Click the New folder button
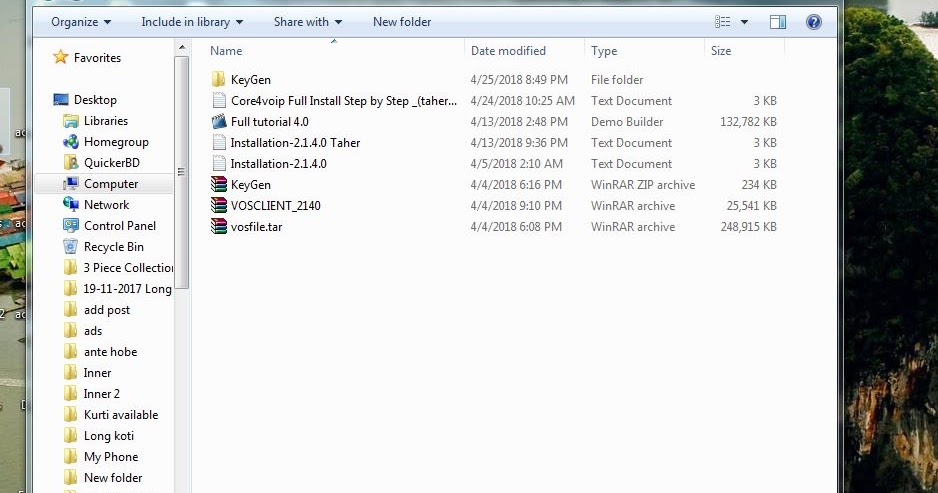The height and width of the screenshot is (493, 938). click(402, 22)
